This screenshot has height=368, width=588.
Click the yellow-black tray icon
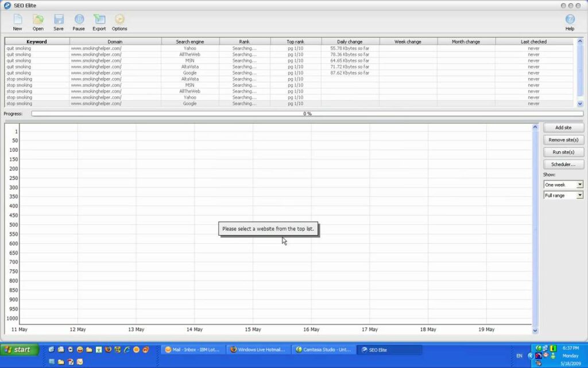pos(553,348)
